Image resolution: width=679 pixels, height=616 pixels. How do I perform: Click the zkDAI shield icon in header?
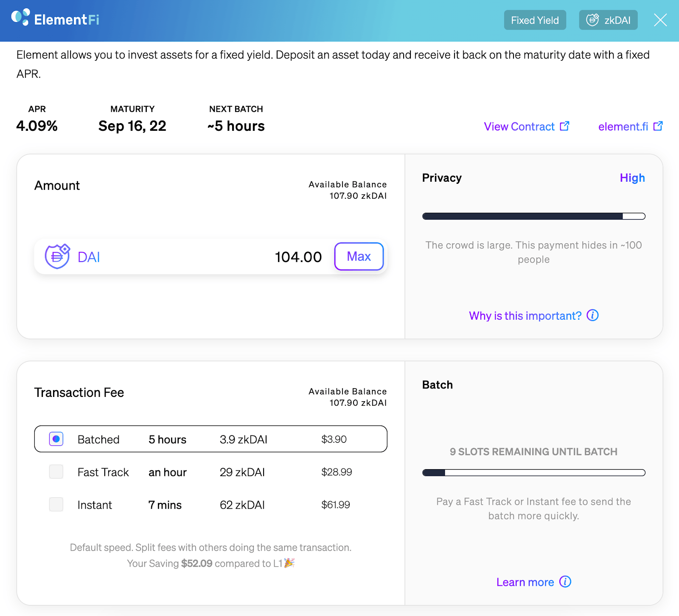[x=592, y=20]
